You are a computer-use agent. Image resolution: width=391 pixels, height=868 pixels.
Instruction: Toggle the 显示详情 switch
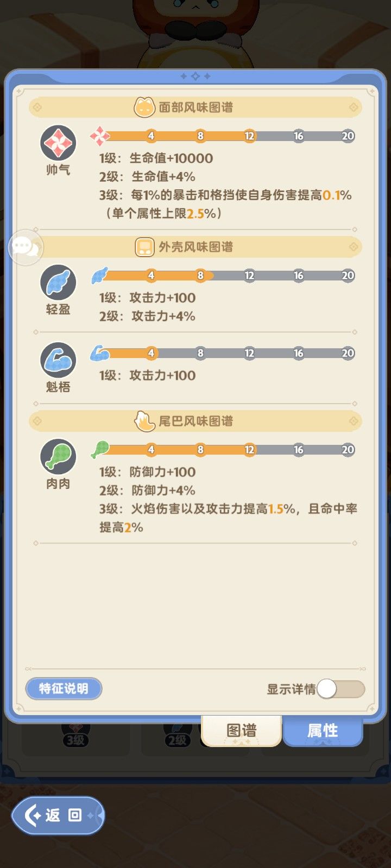click(340, 689)
